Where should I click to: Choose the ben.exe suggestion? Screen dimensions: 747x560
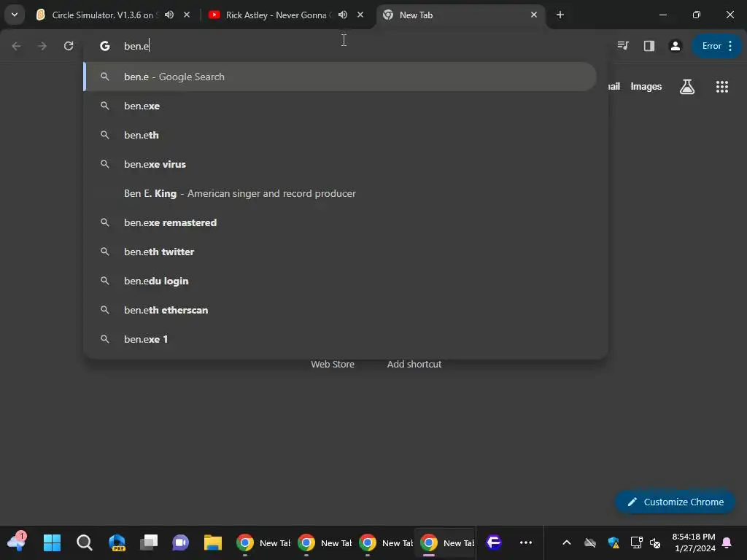pyautogui.click(x=340, y=106)
